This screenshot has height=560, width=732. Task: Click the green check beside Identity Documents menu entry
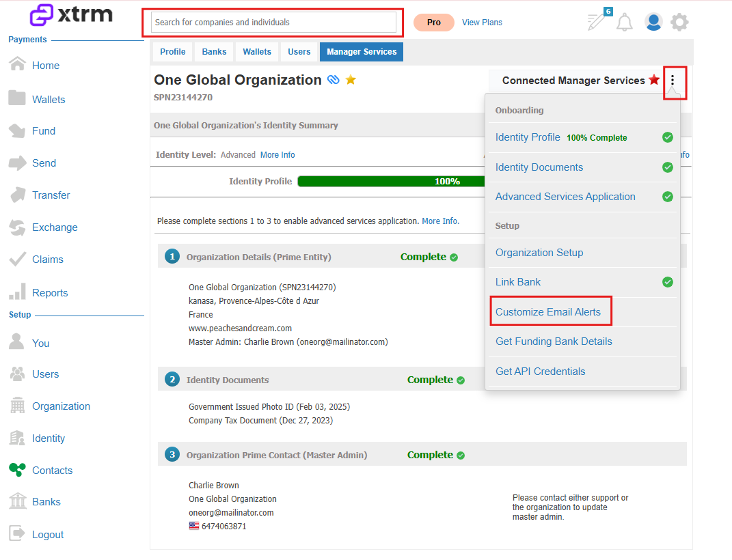[668, 167]
